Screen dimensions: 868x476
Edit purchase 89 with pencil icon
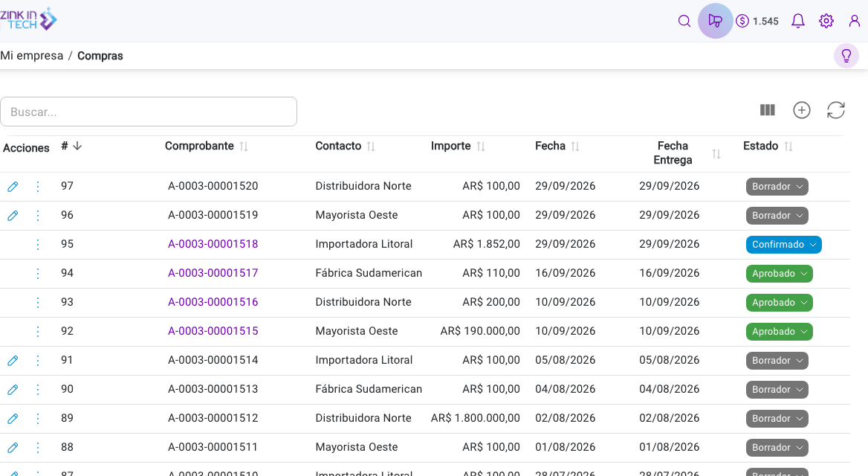(13, 419)
